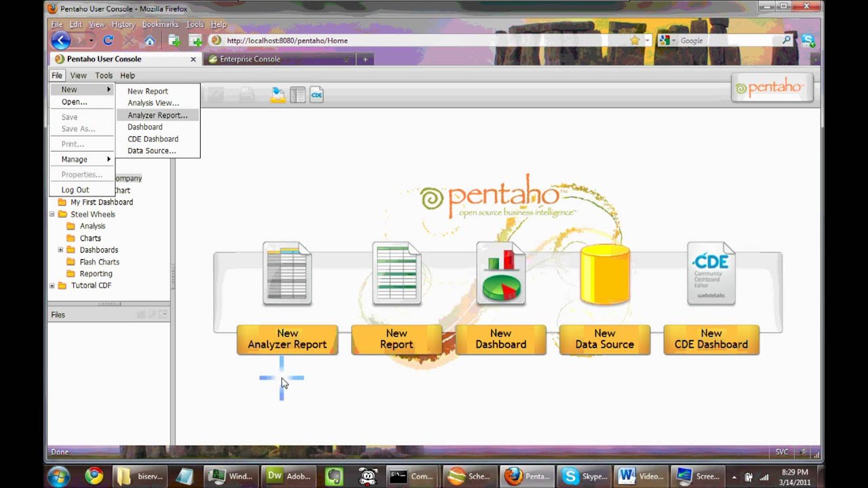Click the CDE toolbar icon

coord(317,95)
